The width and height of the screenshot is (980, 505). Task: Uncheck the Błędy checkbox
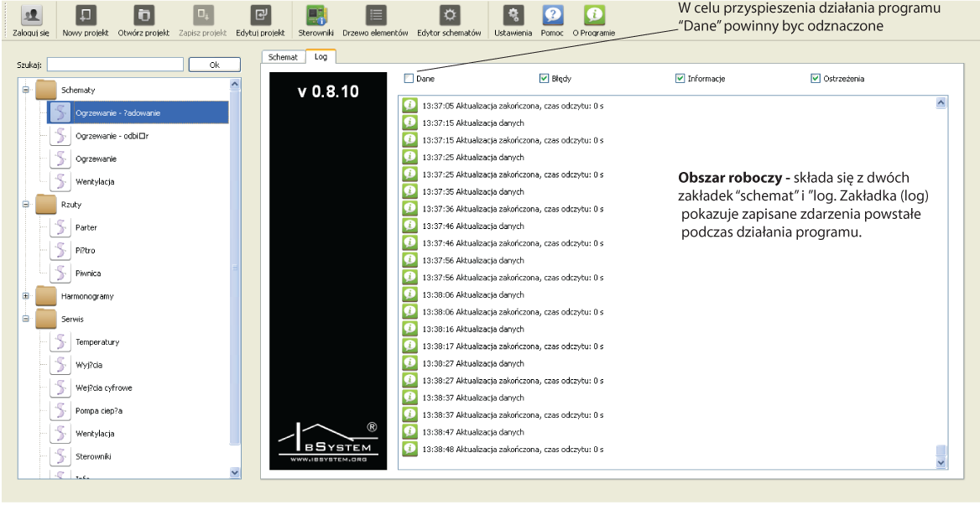click(544, 79)
